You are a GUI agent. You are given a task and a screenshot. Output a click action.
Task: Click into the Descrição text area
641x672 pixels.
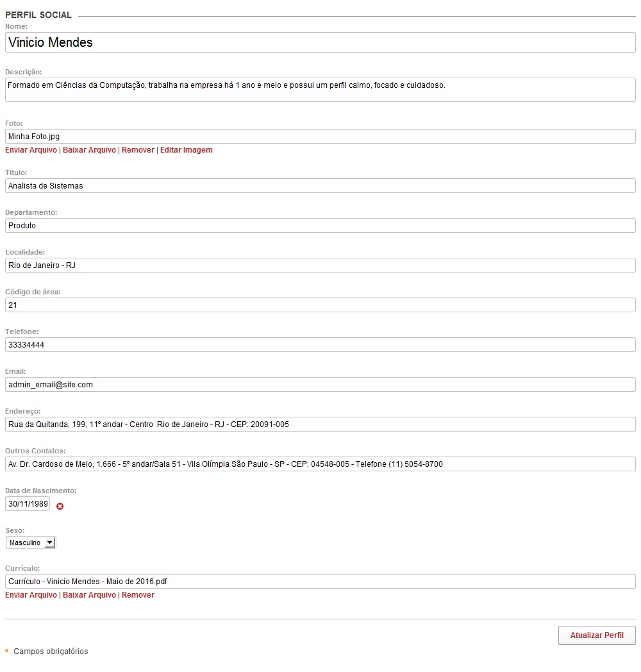pos(320,90)
